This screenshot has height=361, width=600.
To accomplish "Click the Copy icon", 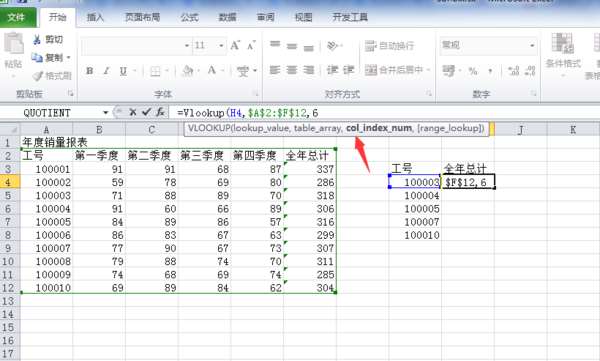I will [37, 58].
